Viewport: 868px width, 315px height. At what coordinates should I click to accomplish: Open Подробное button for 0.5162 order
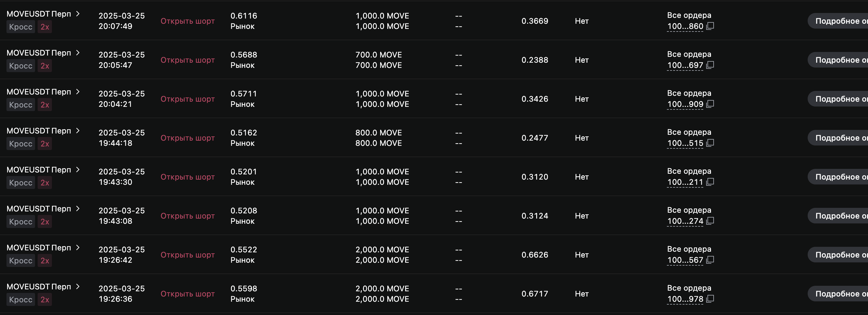tap(838, 138)
